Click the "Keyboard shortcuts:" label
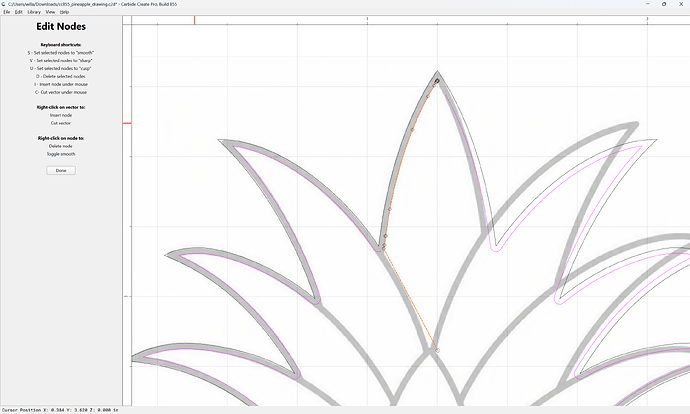Viewport: 690px width, 414px height. pyautogui.click(x=61, y=45)
